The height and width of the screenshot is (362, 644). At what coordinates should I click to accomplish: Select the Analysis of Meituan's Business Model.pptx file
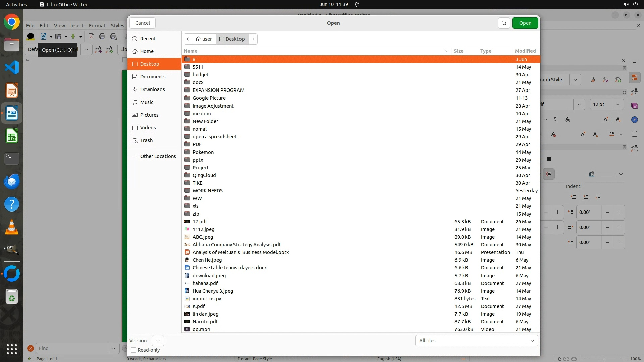[240, 252]
